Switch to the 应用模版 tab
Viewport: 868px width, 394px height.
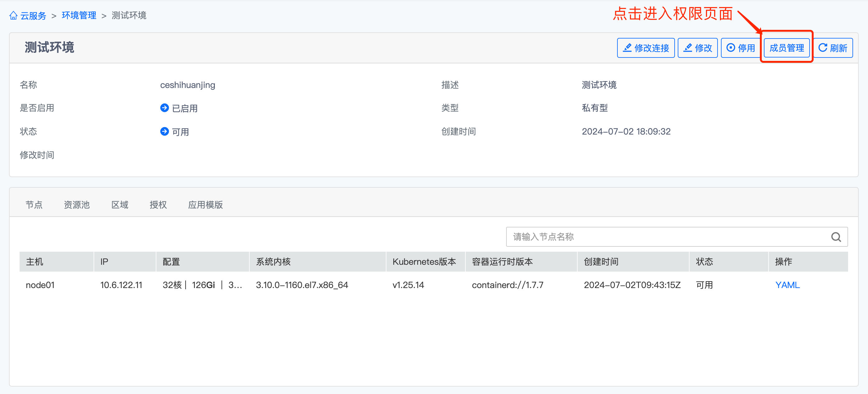point(205,205)
